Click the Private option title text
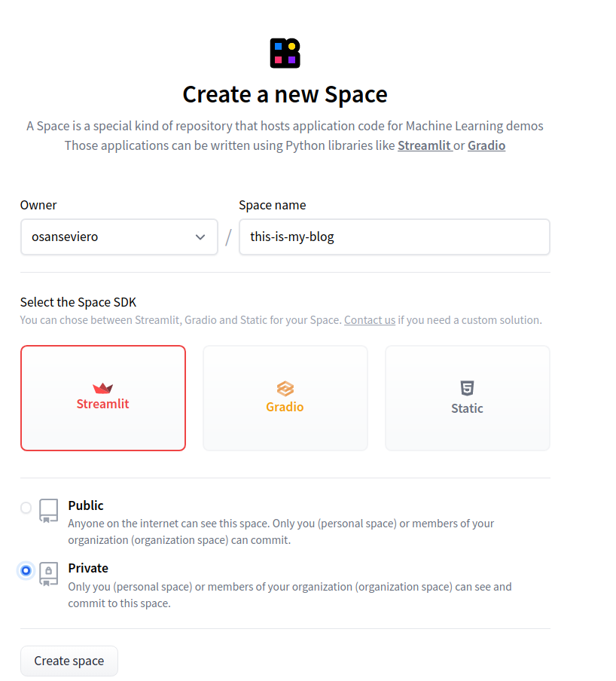This screenshot has height=681, width=616. tap(88, 568)
